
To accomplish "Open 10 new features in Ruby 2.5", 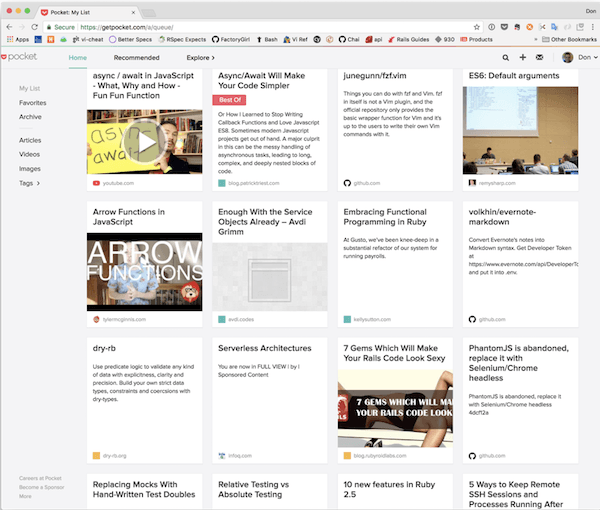I will tap(389, 489).
